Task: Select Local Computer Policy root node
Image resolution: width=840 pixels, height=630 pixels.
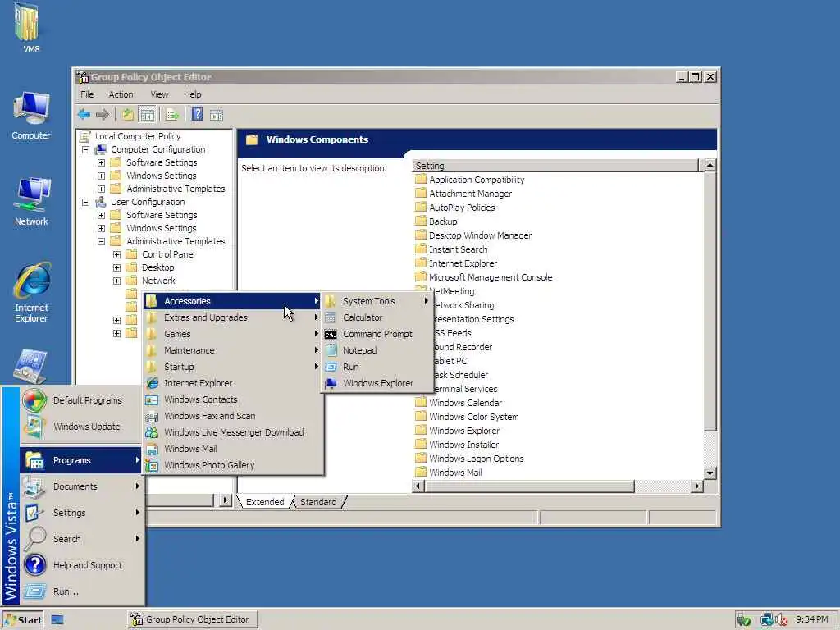Action: pyautogui.click(x=130, y=137)
